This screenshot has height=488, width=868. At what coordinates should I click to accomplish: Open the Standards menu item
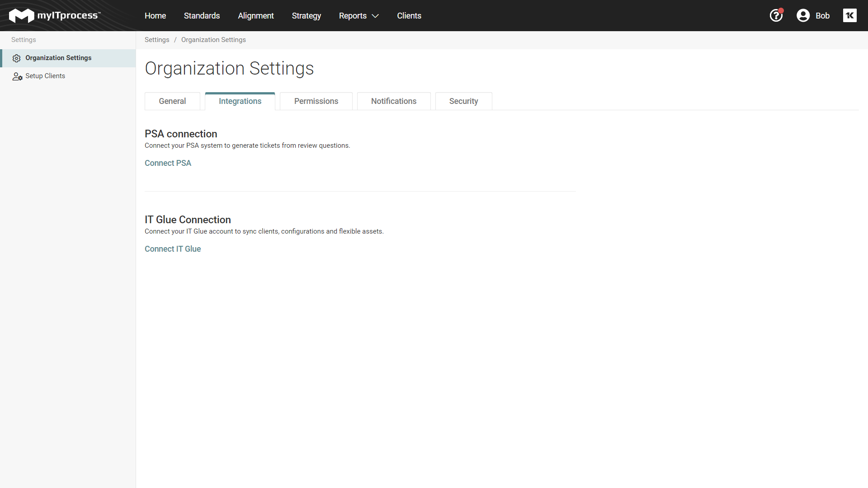click(x=202, y=16)
